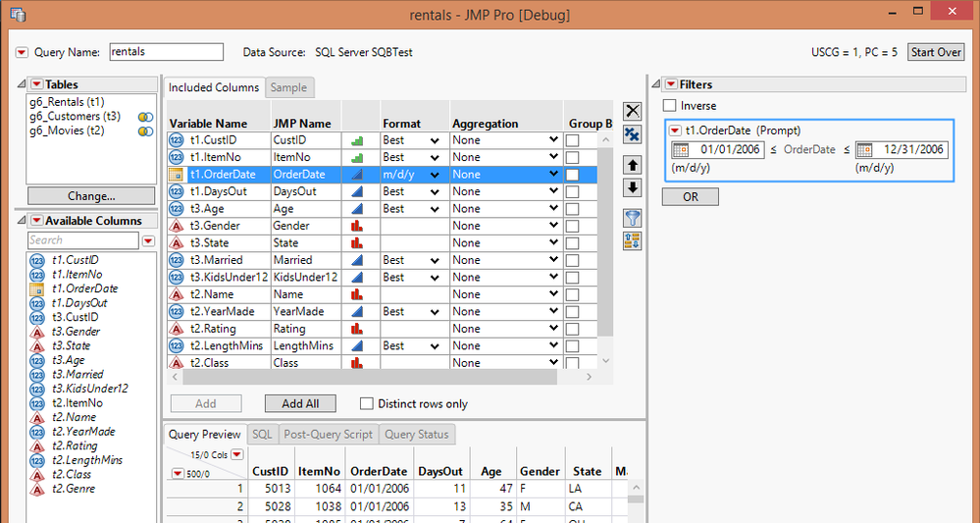
Task: Tick Group By checkbox for t1.CustID
Action: (x=572, y=140)
